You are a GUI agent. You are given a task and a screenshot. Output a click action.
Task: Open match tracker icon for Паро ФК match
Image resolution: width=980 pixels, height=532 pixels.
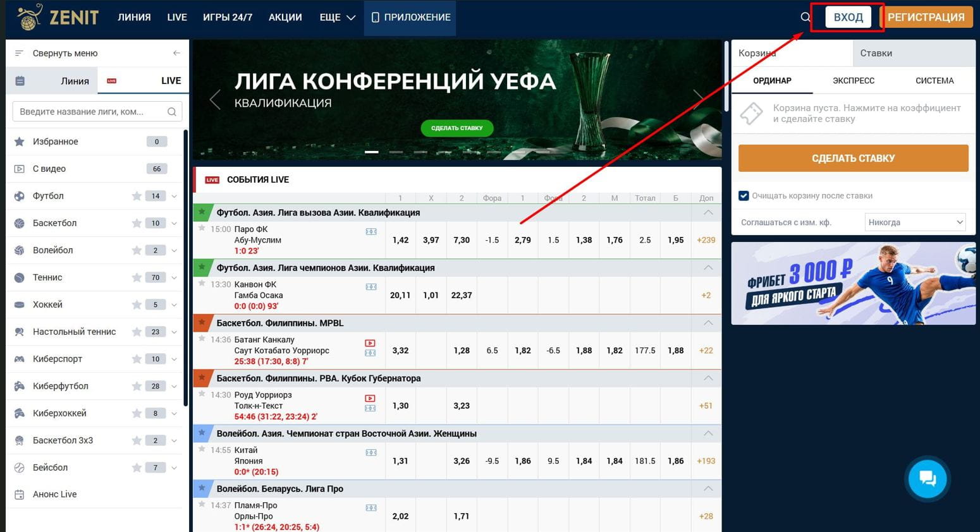[371, 232]
